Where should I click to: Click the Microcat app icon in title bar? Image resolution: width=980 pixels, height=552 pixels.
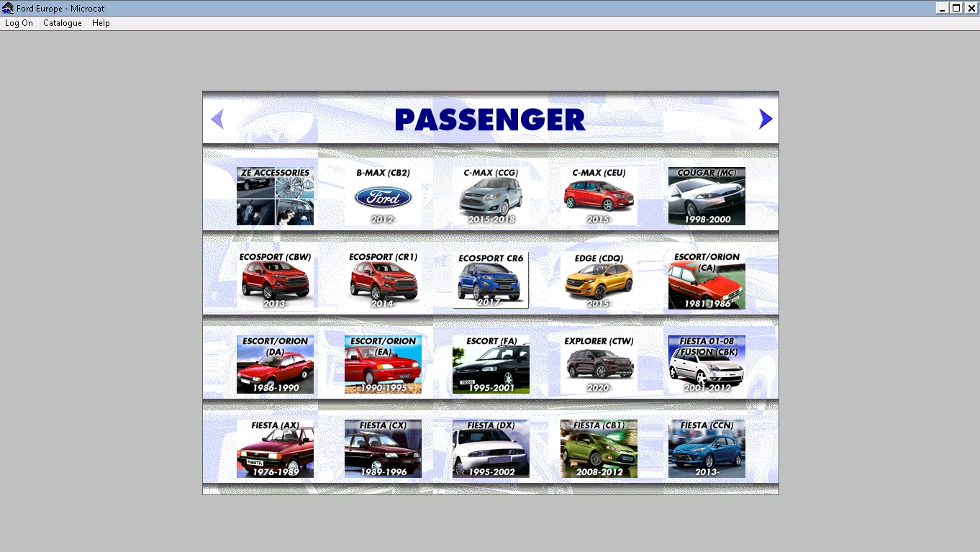click(x=8, y=8)
